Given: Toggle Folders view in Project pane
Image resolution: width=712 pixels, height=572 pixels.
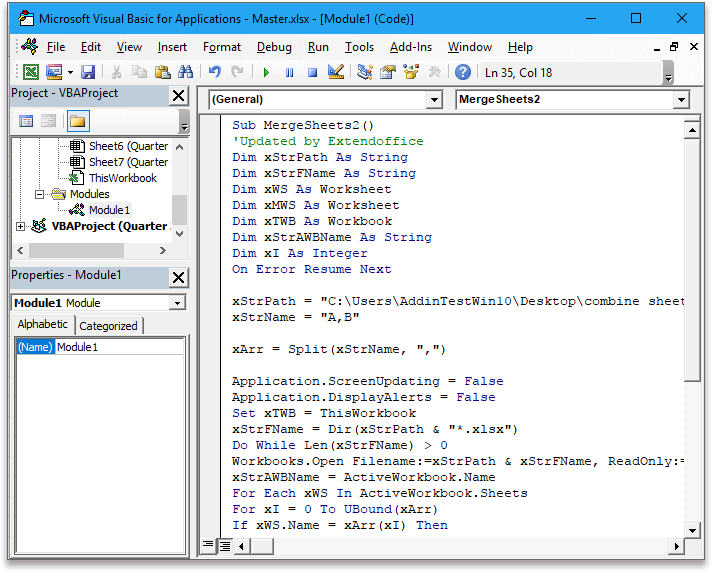Looking at the screenshot, I should (x=77, y=121).
